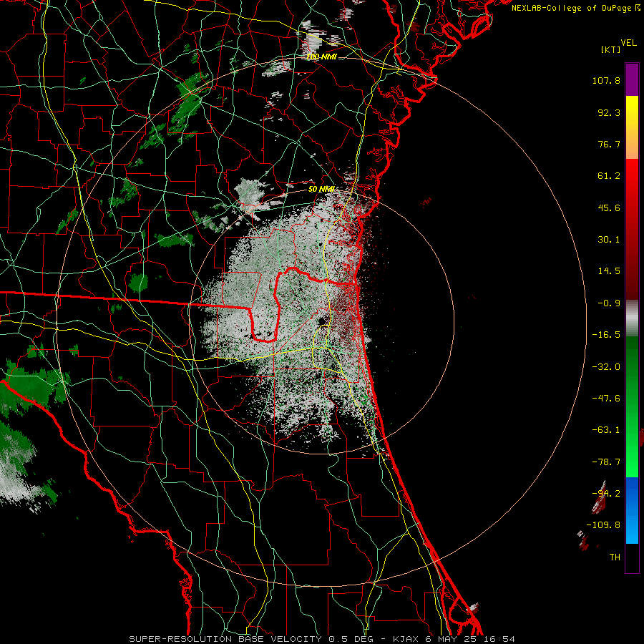Select the 30.1 scale value
Screen dimensions: 644x644
pos(609,240)
